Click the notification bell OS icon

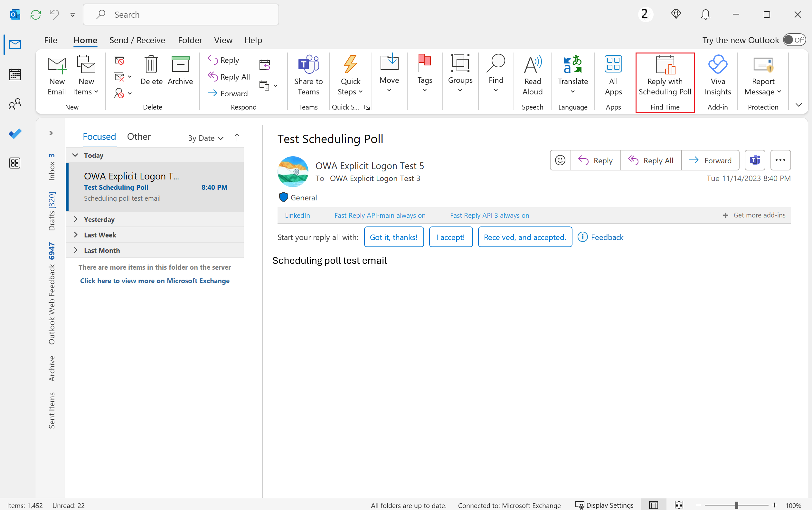(x=706, y=14)
